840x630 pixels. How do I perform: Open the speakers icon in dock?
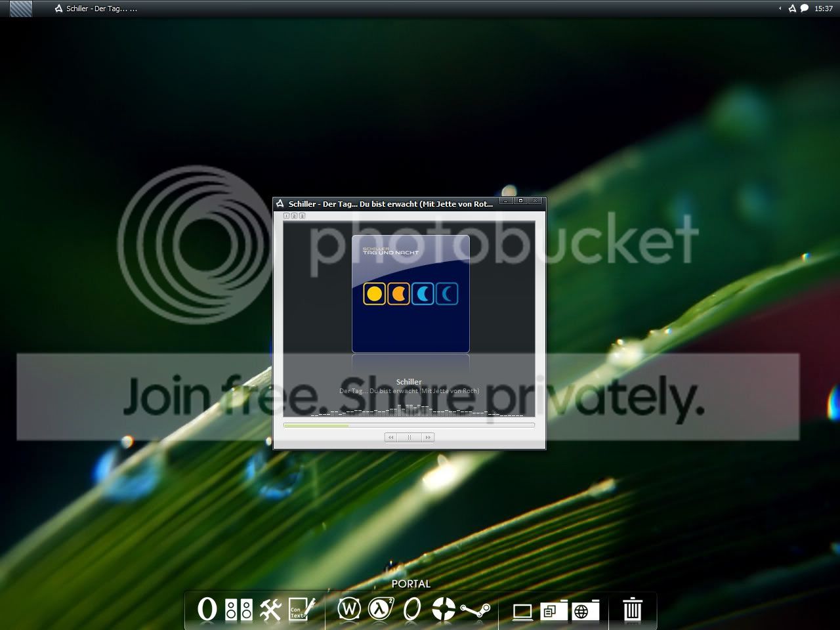(x=239, y=610)
